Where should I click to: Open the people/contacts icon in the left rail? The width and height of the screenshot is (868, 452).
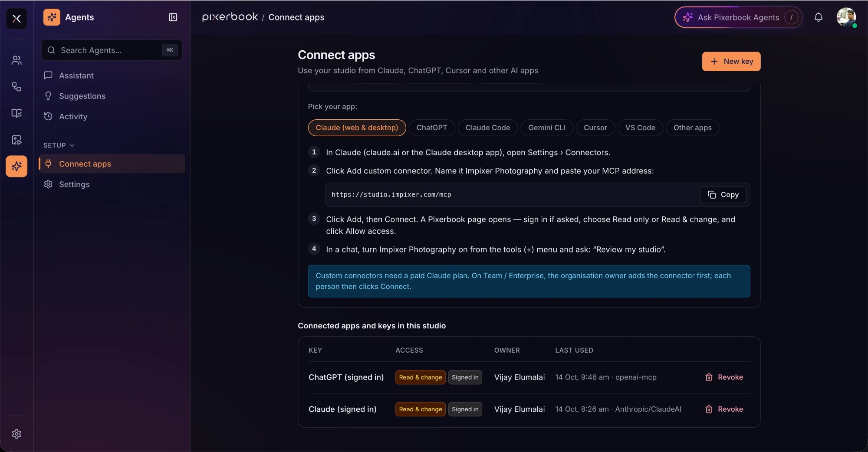pyautogui.click(x=16, y=60)
